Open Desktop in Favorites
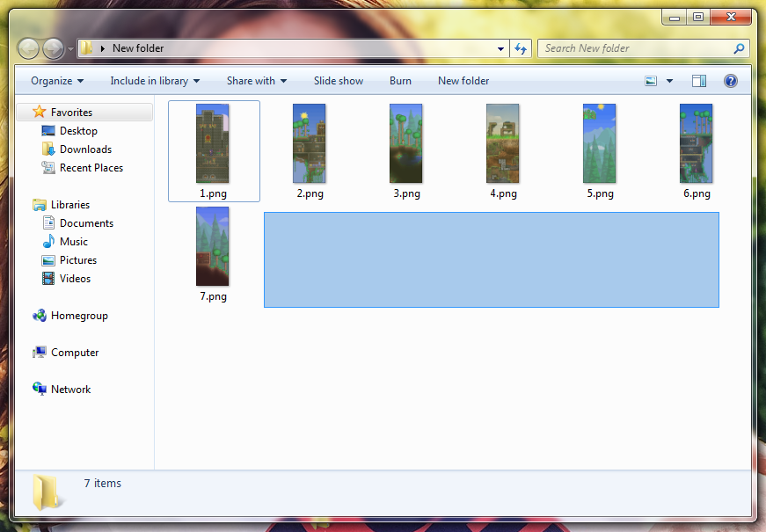This screenshot has height=532, width=766. tap(78, 131)
